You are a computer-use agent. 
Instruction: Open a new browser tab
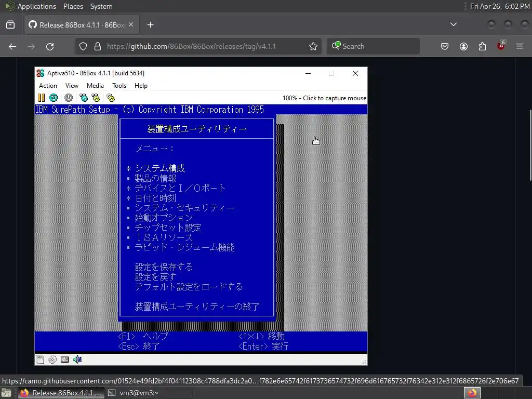150,25
